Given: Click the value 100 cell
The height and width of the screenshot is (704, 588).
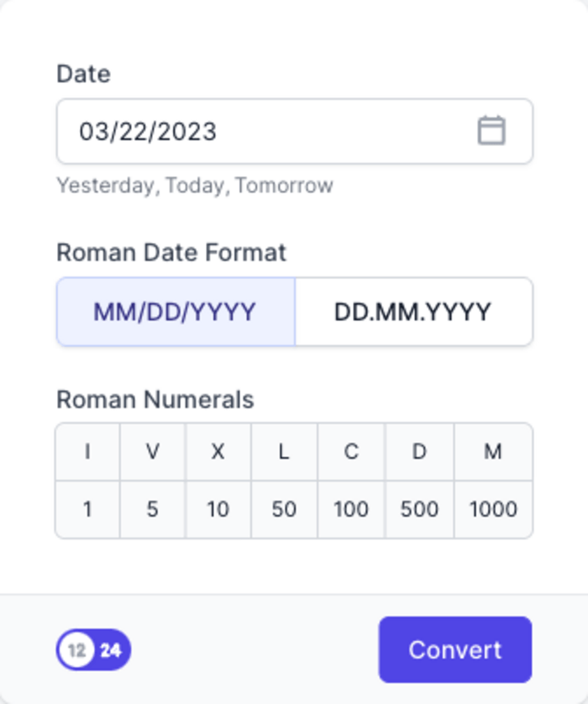Looking at the screenshot, I should [x=351, y=509].
